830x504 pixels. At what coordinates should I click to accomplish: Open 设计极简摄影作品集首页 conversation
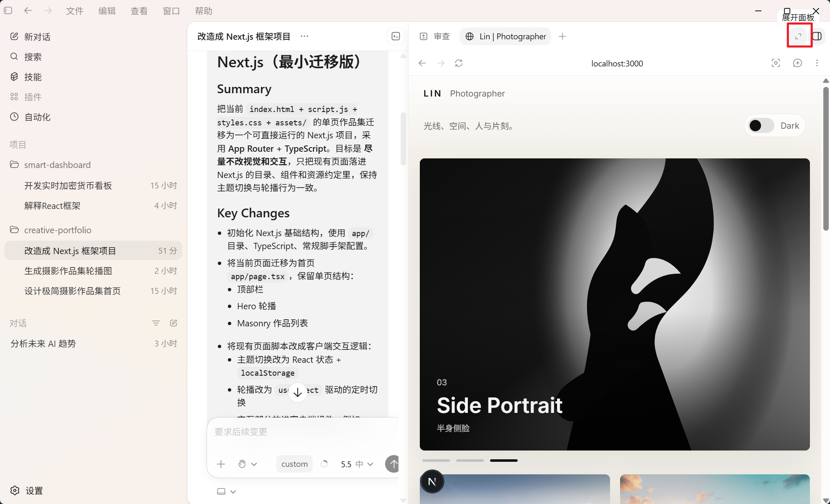[x=93, y=291]
